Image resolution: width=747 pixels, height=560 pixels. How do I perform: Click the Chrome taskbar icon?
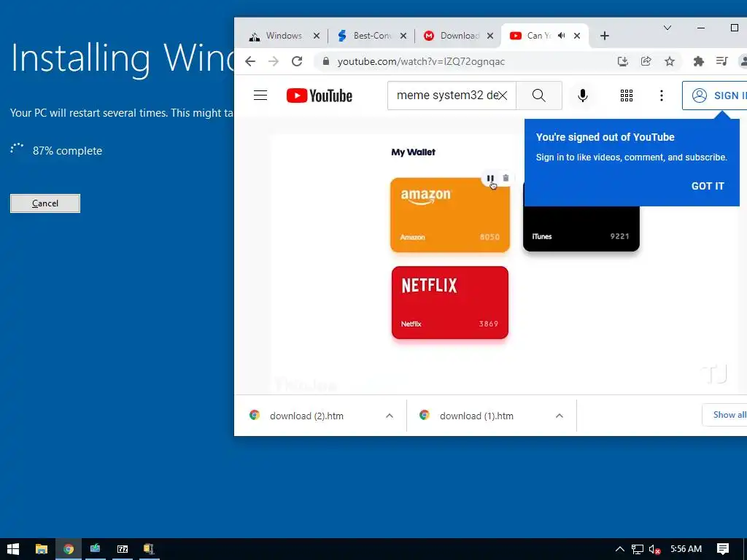(x=69, y=549)
